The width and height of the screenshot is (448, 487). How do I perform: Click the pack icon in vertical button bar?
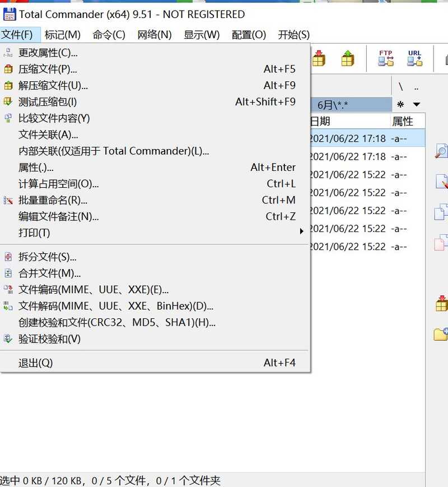tap(441, 303)
